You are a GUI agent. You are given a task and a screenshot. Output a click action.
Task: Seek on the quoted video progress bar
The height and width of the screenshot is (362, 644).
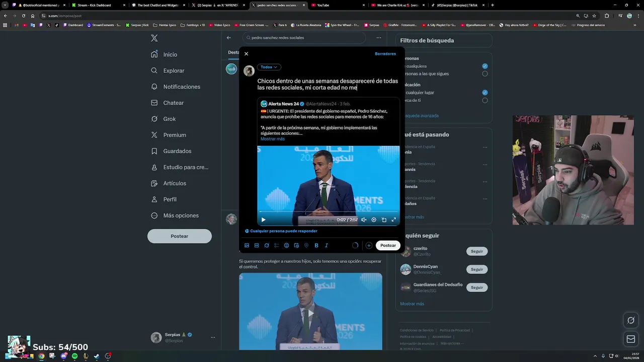(329, 212)
